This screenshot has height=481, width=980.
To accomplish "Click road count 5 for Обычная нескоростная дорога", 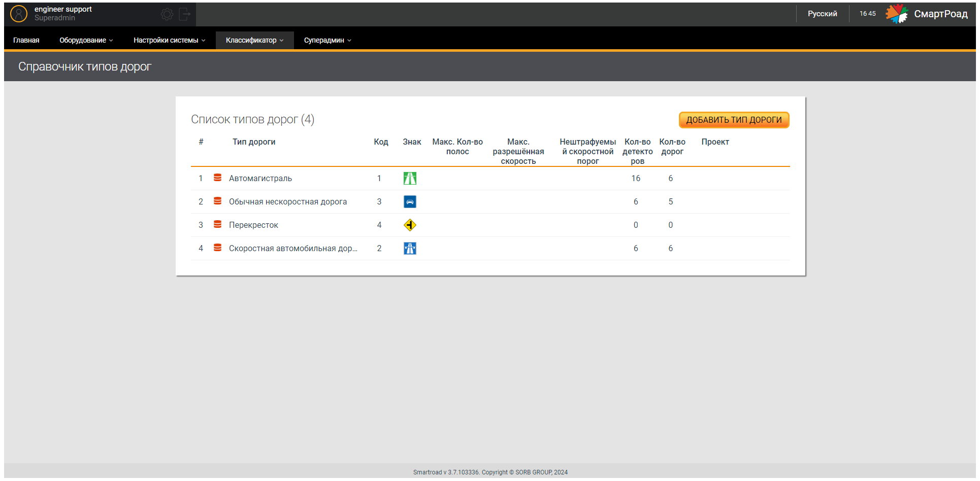I will 671,201.
